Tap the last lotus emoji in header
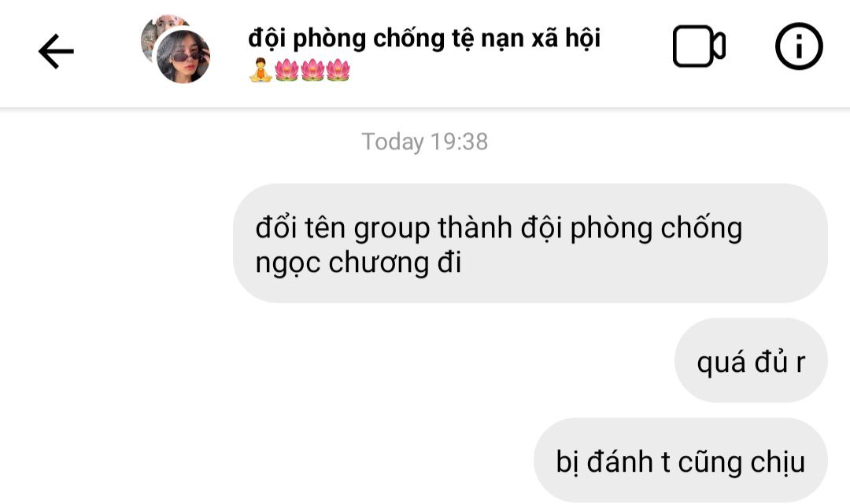The image size is (850, 504). [x=338, y=71]
